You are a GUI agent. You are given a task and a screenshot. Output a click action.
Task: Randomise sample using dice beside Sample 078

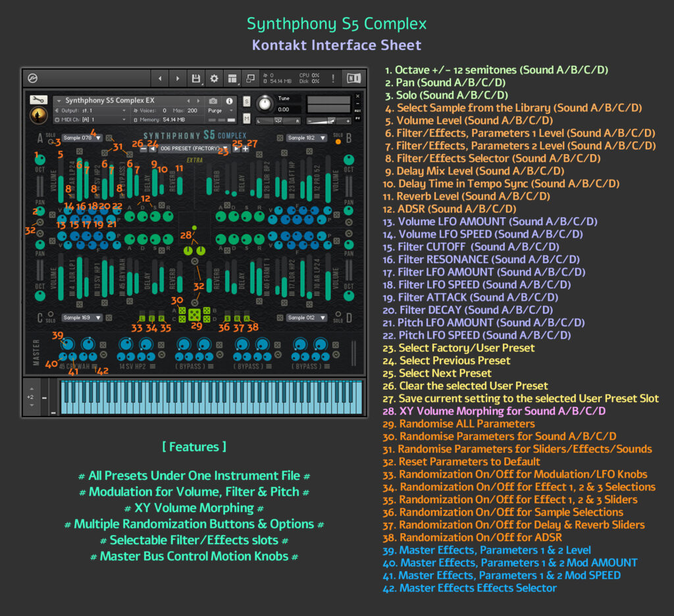tap(109, 138)
